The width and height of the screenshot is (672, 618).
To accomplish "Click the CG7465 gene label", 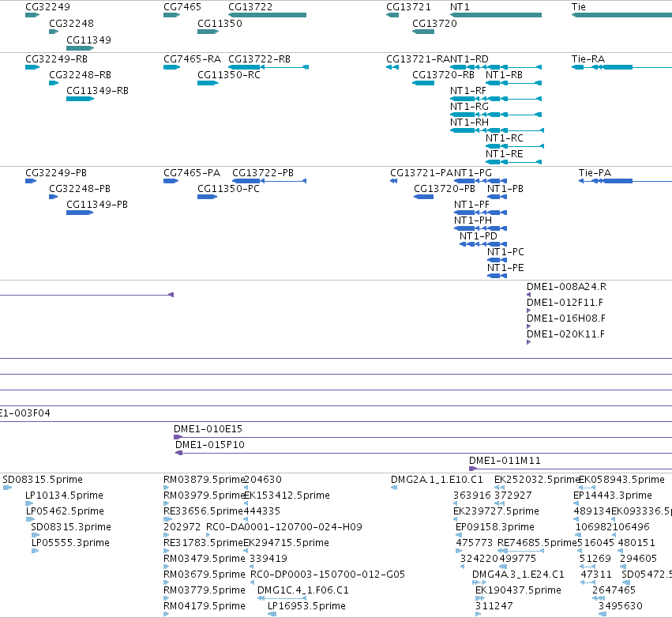I will [x=182, y=7].
